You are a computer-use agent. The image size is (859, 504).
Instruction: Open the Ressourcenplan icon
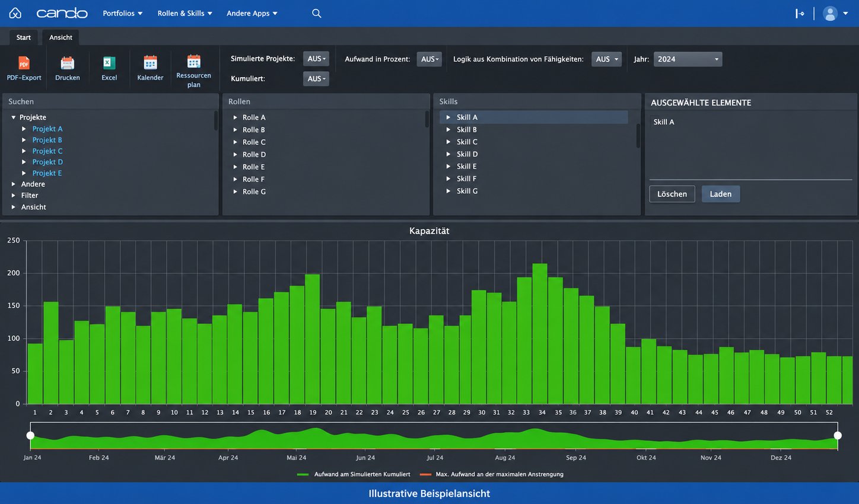tap(193, 62)
